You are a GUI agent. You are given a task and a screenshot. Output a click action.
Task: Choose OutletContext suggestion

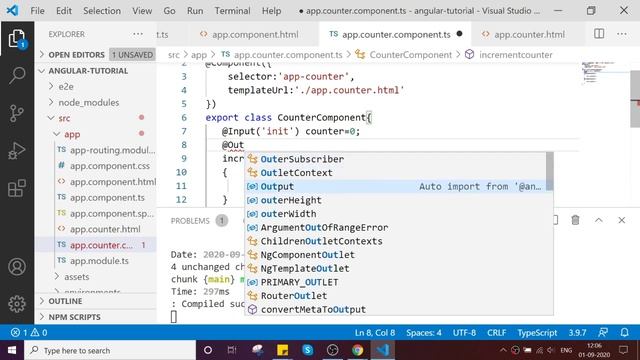396,173
